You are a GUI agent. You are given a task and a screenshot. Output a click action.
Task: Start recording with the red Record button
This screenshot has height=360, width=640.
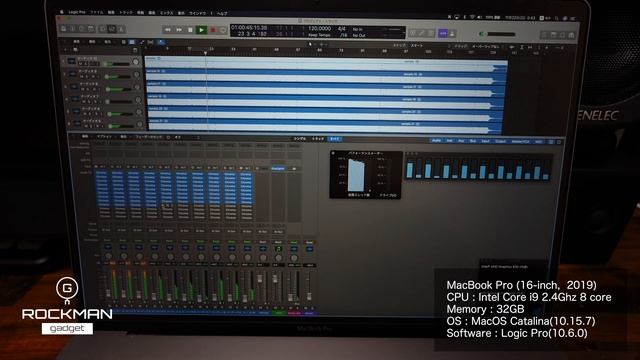click(x=213, y=30)
